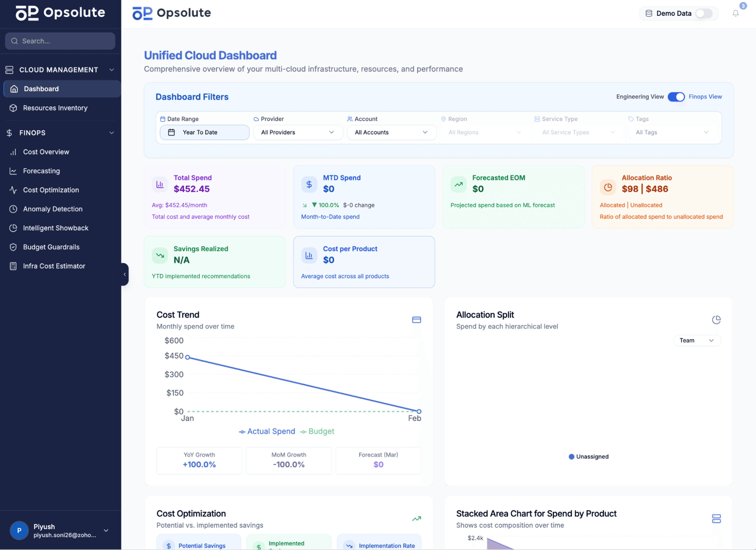Click the notification bell icon
Image resolution: width=756 pixels, height=550 pixels.
pos(735,13)
